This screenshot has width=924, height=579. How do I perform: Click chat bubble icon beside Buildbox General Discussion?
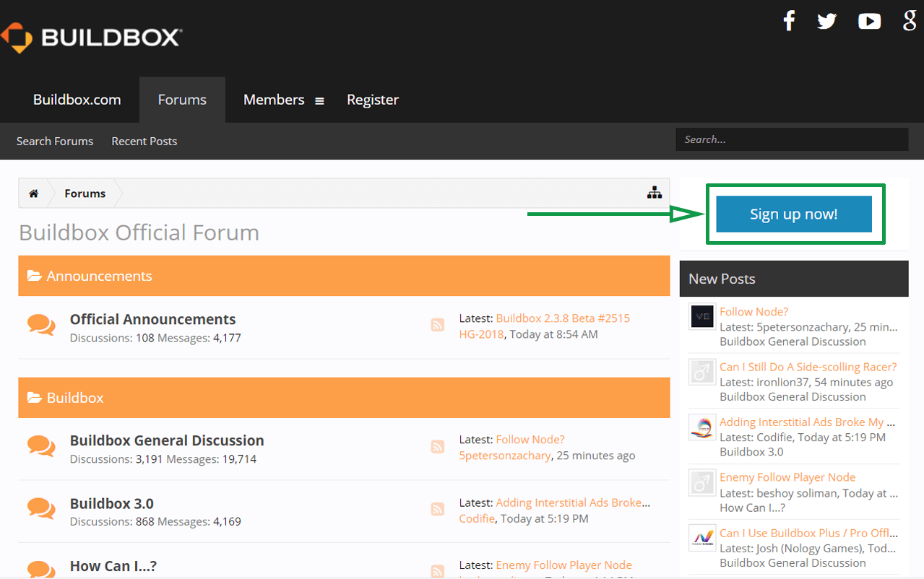pyautogui.click(x=41, y=446)
